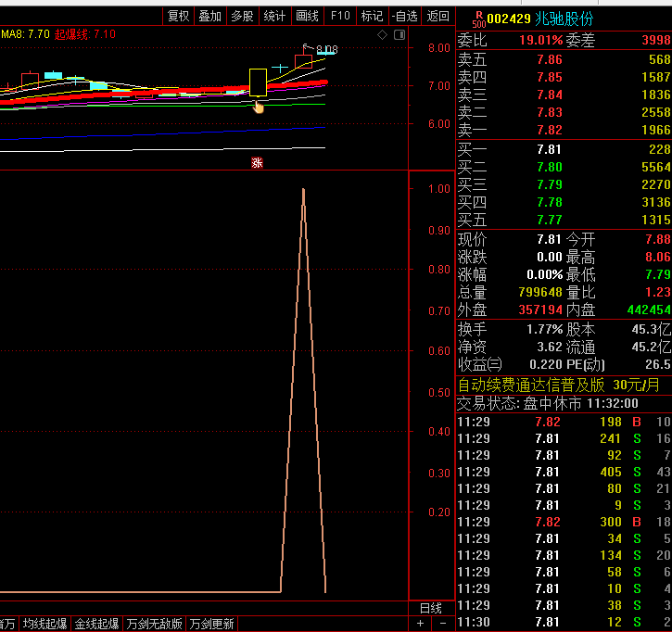Screen dimensions: 672x632
Task: Expand the 日线 period selector
Action: 431,608
